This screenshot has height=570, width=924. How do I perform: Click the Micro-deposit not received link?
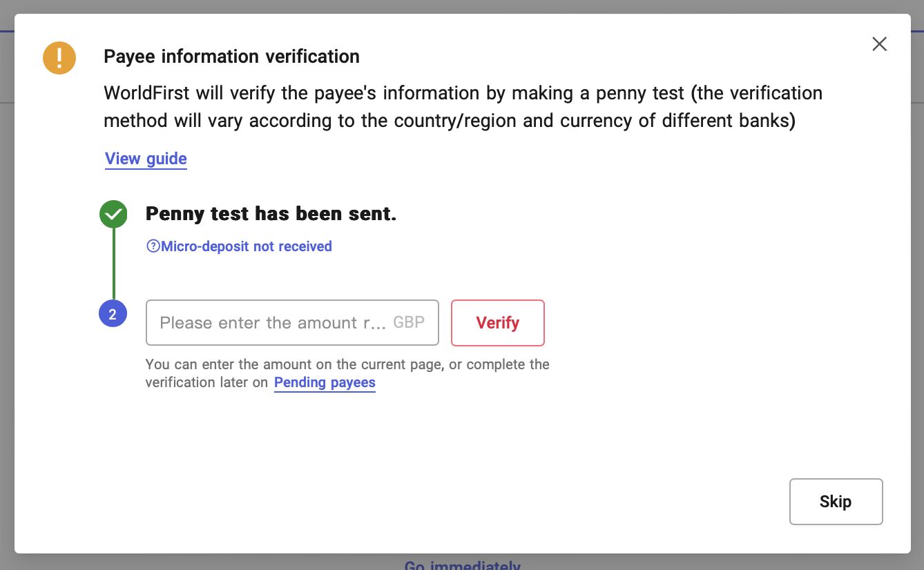tap(245, 246)
